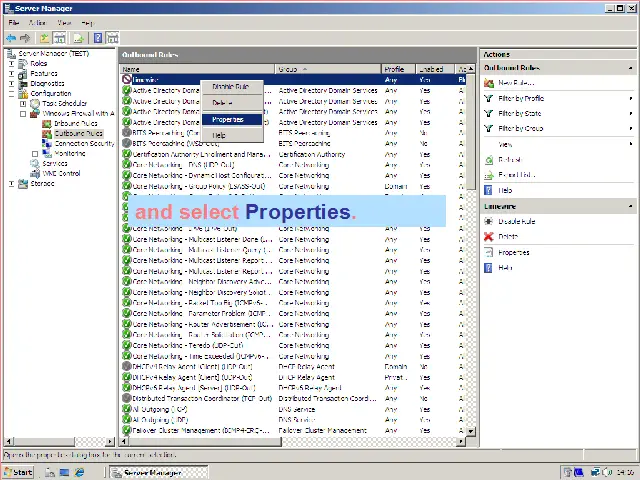Expand the Task Scheduler tree node
This screenshot has height=480, width=640.
click(23, 104)
